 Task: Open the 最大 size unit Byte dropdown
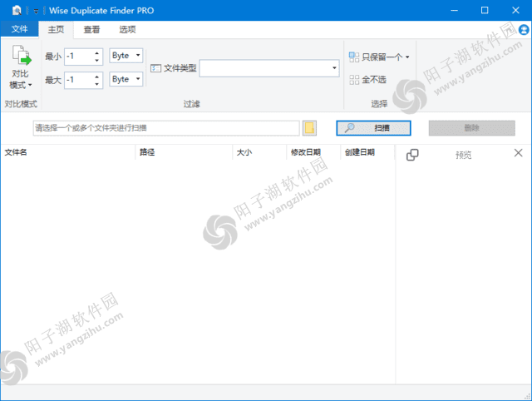click(126, 79)
